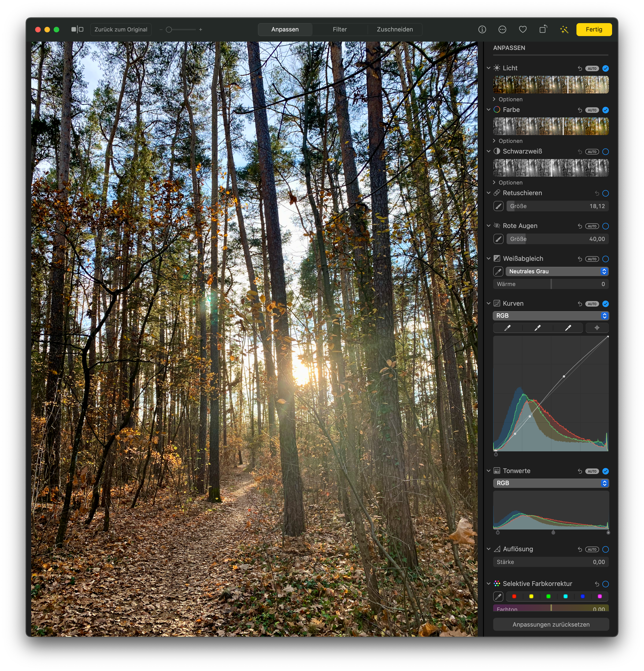Click Anpassungen zurücksetzen button
644x671 pixels.
[x=551, y=625]
